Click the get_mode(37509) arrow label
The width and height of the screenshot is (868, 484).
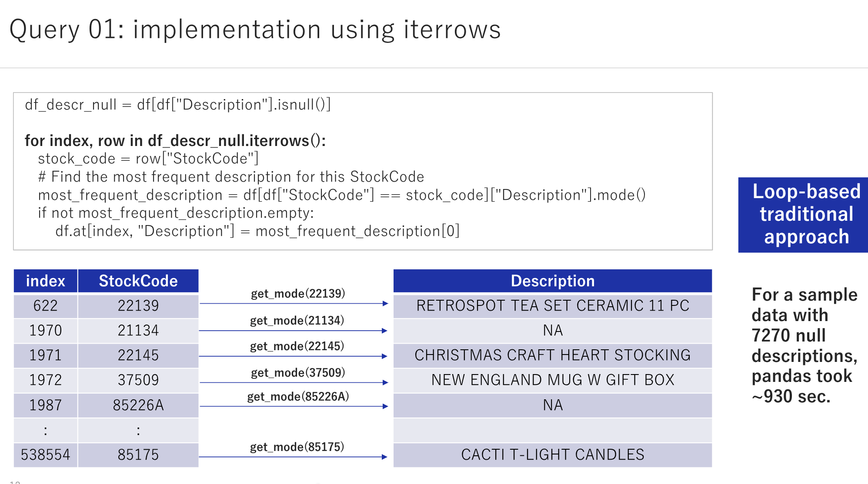298,372
